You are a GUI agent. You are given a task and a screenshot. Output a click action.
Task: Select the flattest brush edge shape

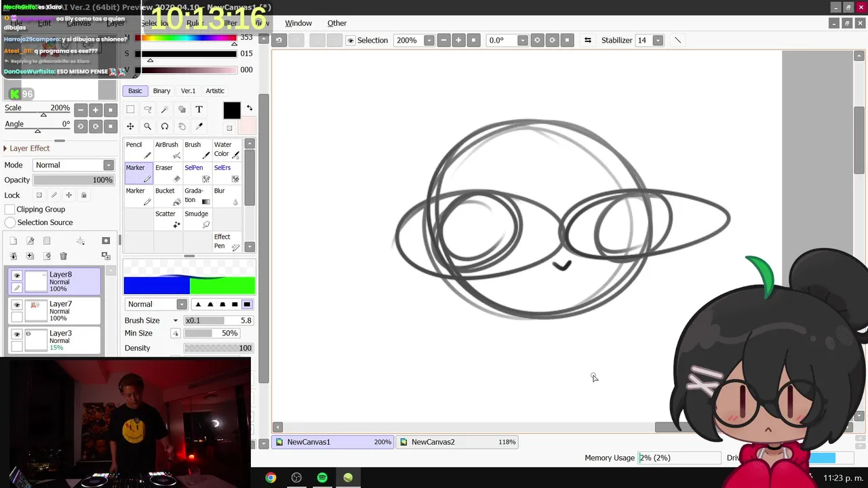pyautogui.click(x=247, y=304)
